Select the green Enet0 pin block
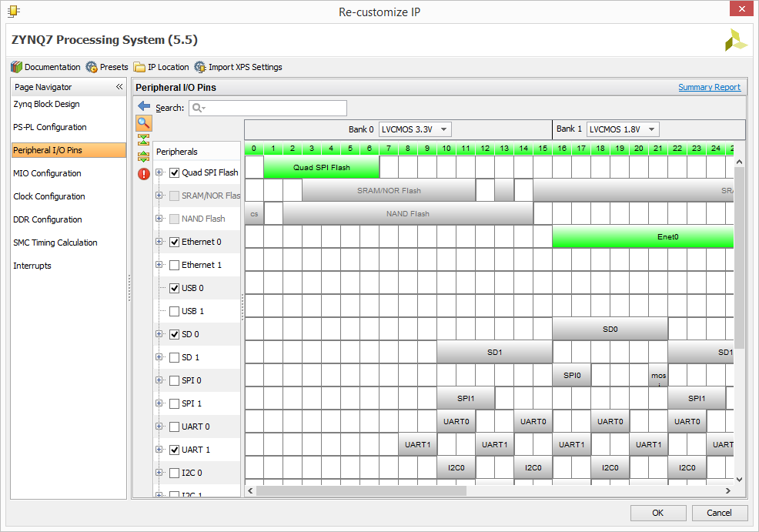 643,236
